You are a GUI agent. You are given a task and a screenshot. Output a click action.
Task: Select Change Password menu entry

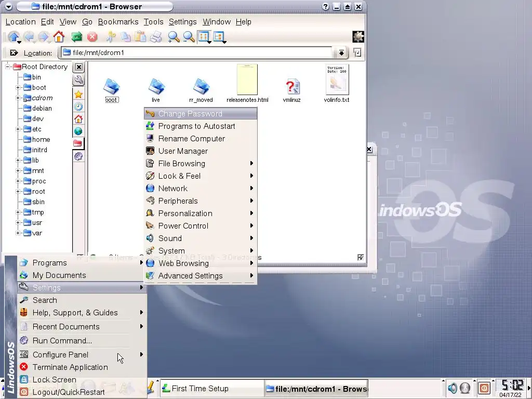click(x=201, y=114)
